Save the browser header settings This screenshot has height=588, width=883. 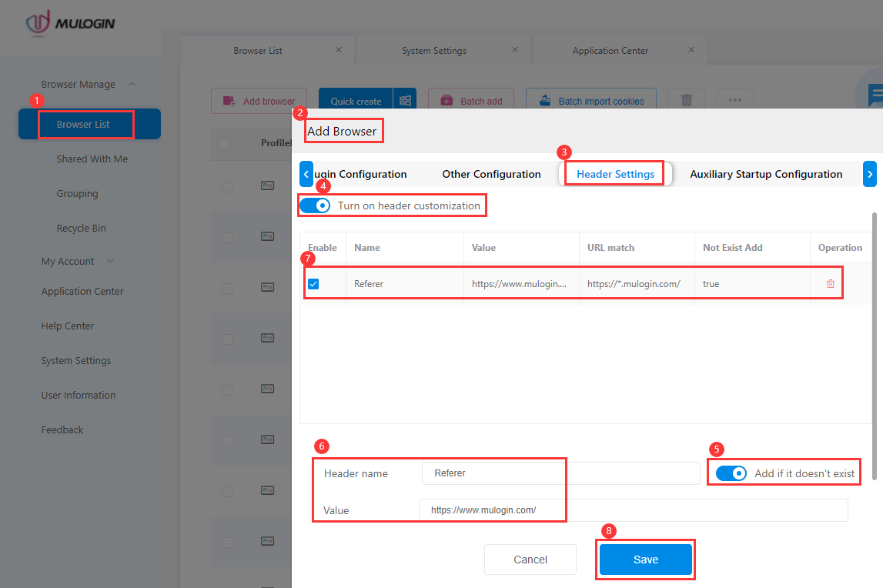645,560
